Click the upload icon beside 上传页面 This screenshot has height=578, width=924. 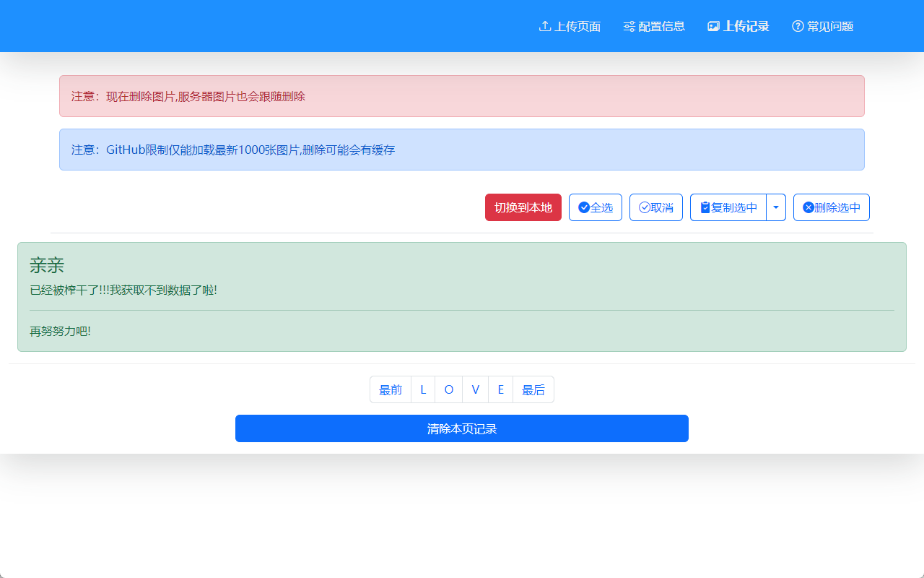pyautogui.click(x=545, y=26)
